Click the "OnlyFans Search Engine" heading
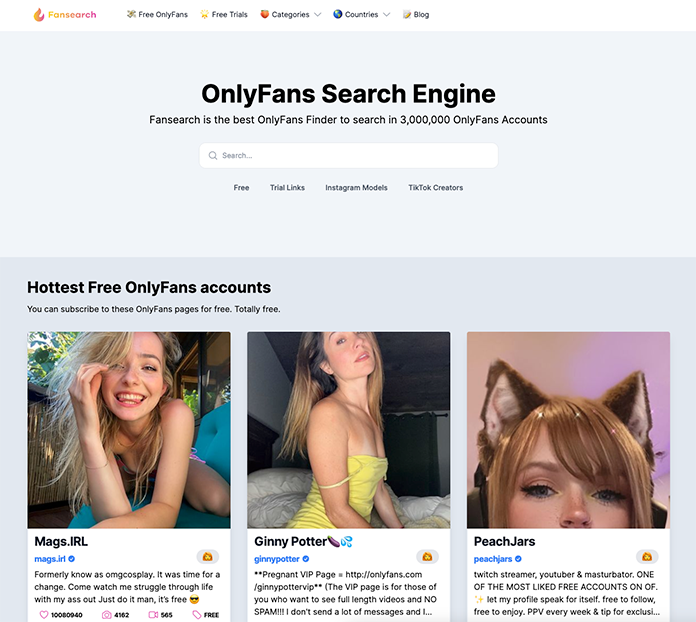The height and width of the screenshot is (622, 696). point(348,94)
